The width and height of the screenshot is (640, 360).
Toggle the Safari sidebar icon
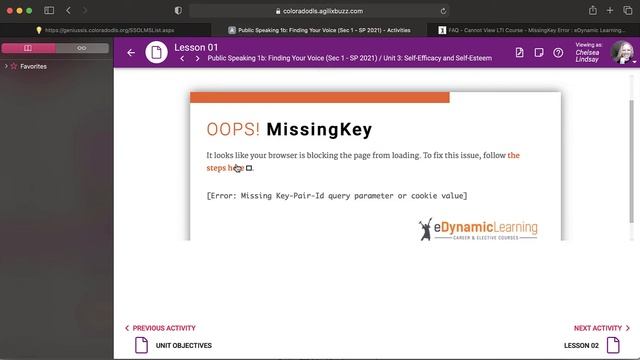coord(49,11)
